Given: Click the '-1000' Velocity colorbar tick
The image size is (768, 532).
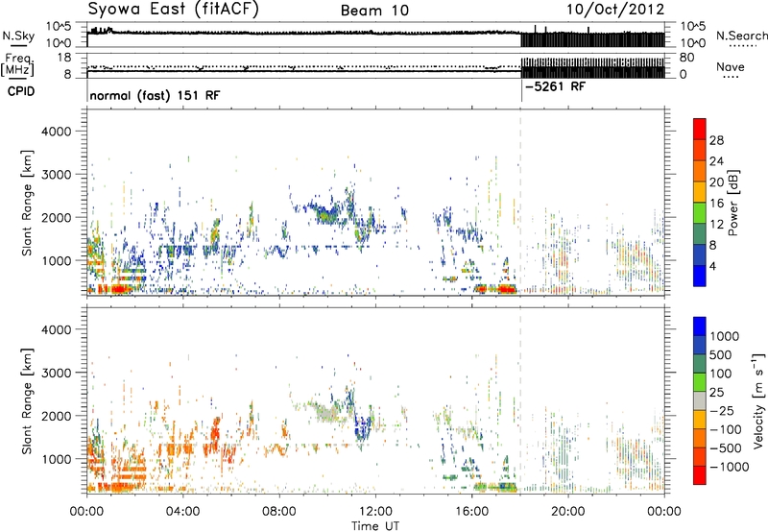Looking at the screenshot, I should [729, 467].
